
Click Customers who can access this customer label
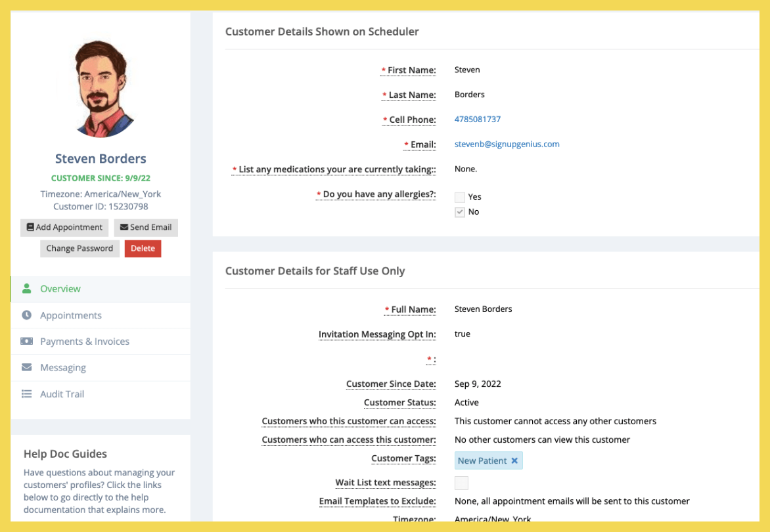click(x=349, y=440)
